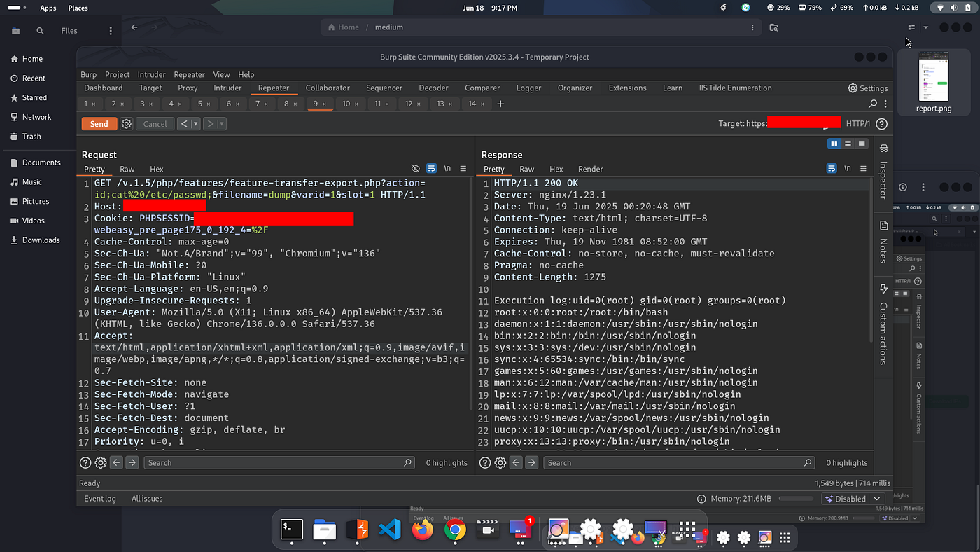Go to next match in Request search
The height and width of the screenshot is (552, 980).
tap(132, 462)
